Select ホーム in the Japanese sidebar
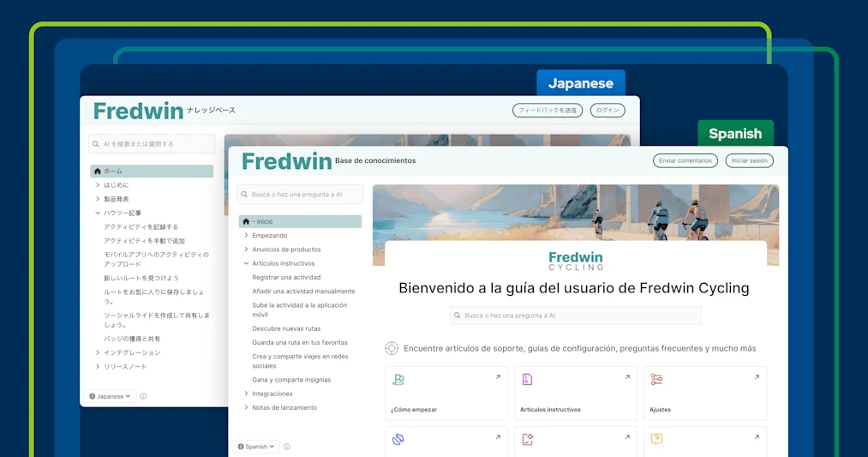868x457 pixels. 152,171
